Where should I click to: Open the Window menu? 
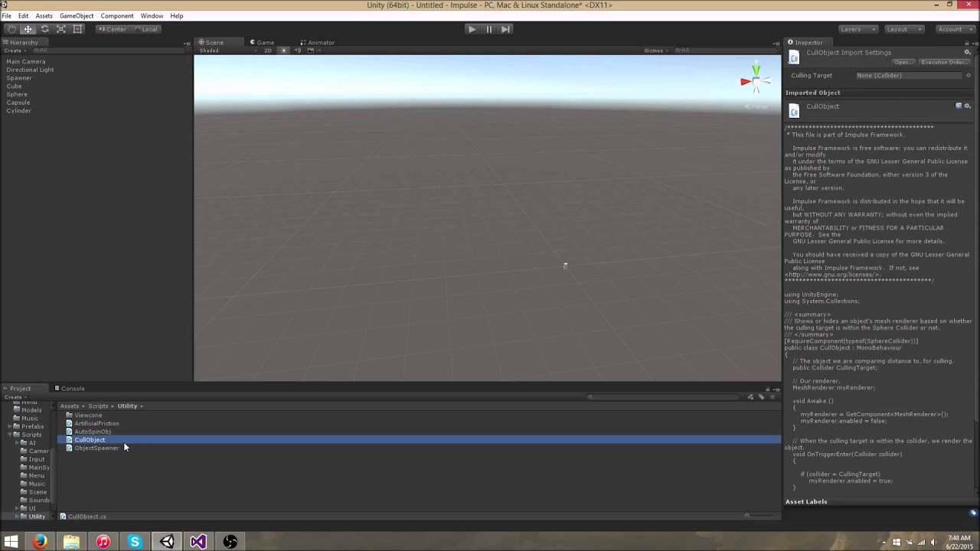(152, 15)
